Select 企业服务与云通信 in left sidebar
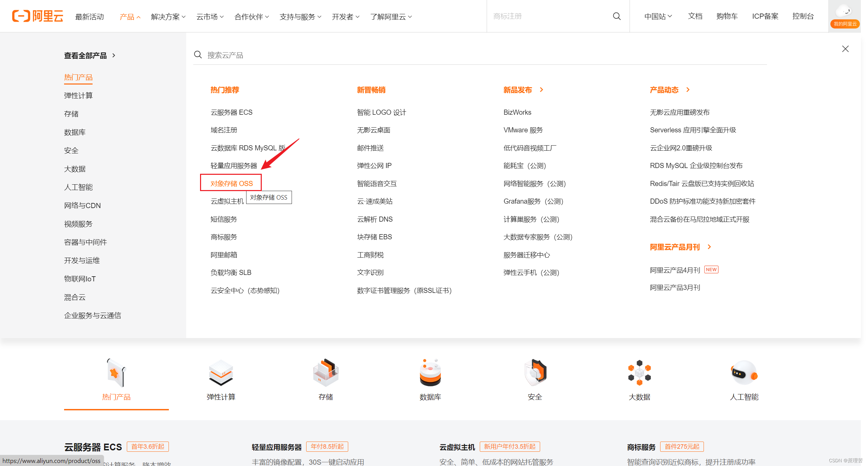868x466 pixels. click(93, 315)
